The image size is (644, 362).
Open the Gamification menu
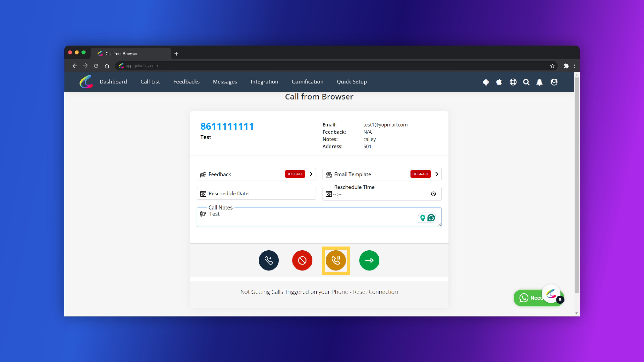(307, 82)
